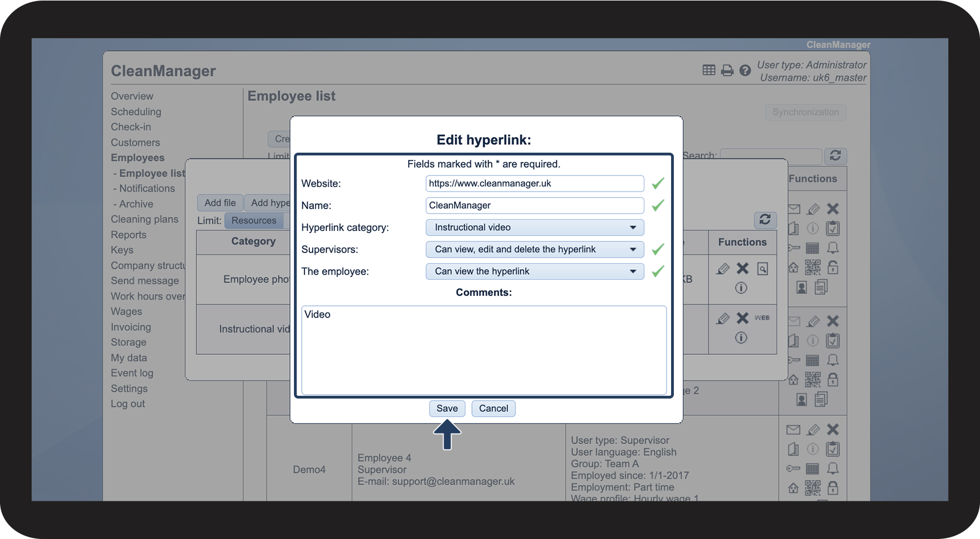
Task: Open Invoicing in the sidebar
Action: (x=131, y=328)
